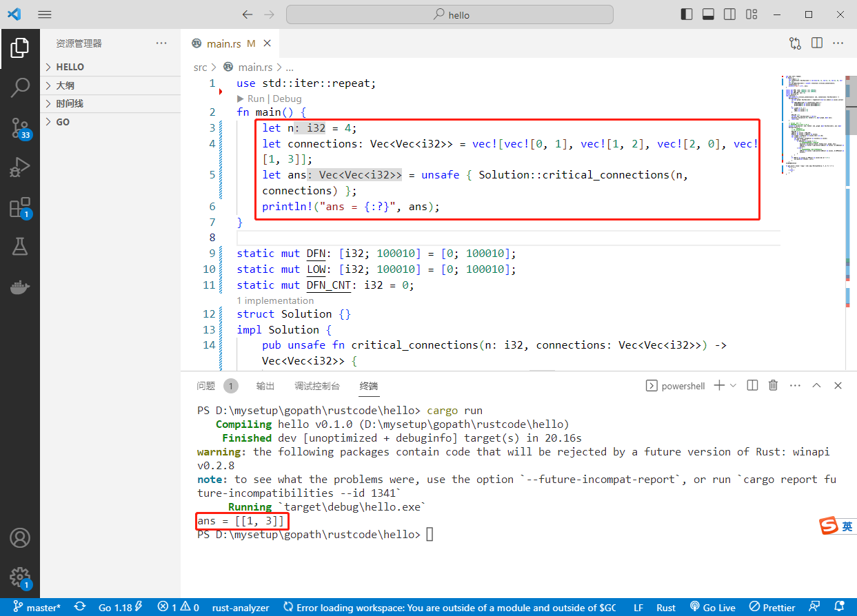This screenshot has height=616, width=857.
Task: Open the Docker view in activity bar
Action: coord(20,287)
